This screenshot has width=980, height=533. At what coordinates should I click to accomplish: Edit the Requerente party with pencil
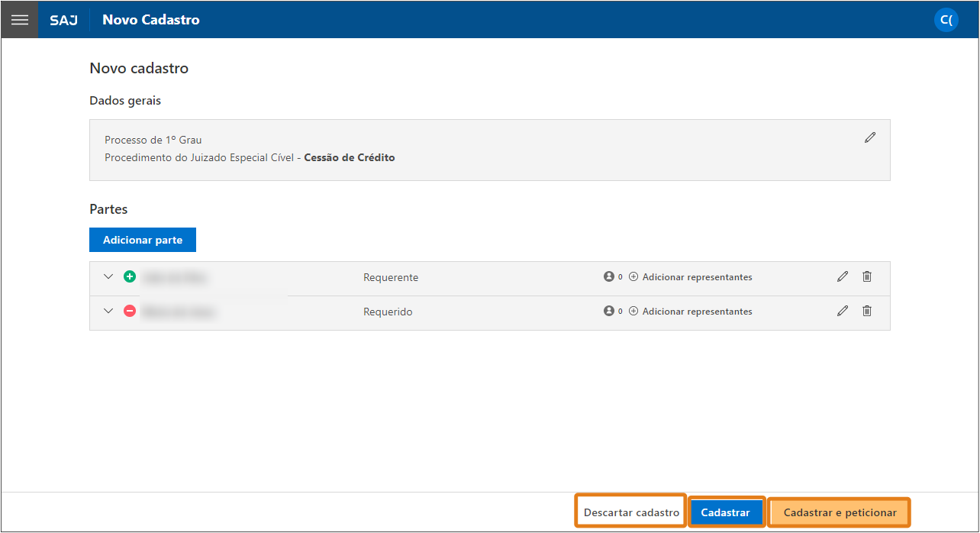[x=843, y=276]
